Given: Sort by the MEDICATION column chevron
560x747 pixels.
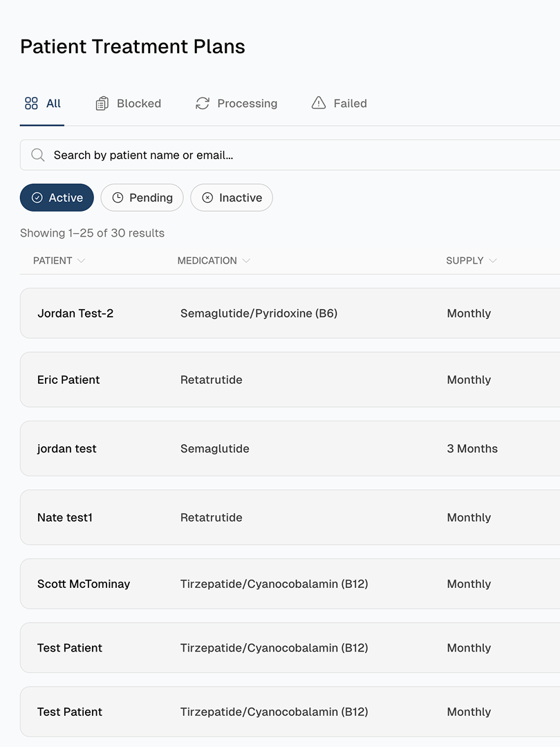Looking at the screenshot, I should [246, 261].
